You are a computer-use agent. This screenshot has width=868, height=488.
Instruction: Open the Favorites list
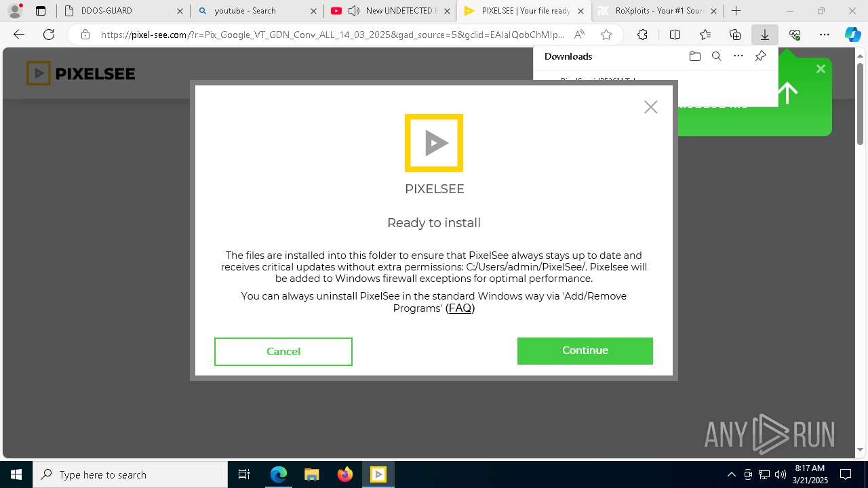click(705, 35)
